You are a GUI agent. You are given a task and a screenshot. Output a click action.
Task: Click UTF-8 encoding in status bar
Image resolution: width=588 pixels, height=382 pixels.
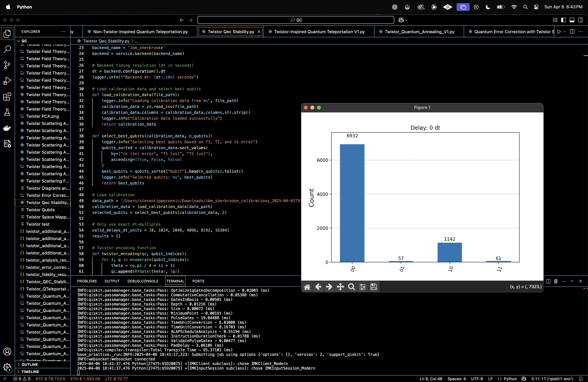[x=477, y=379]
